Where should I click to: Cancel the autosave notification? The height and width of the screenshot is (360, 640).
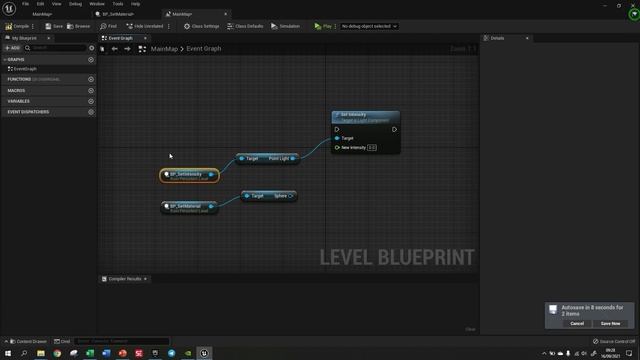click(577, 323)
